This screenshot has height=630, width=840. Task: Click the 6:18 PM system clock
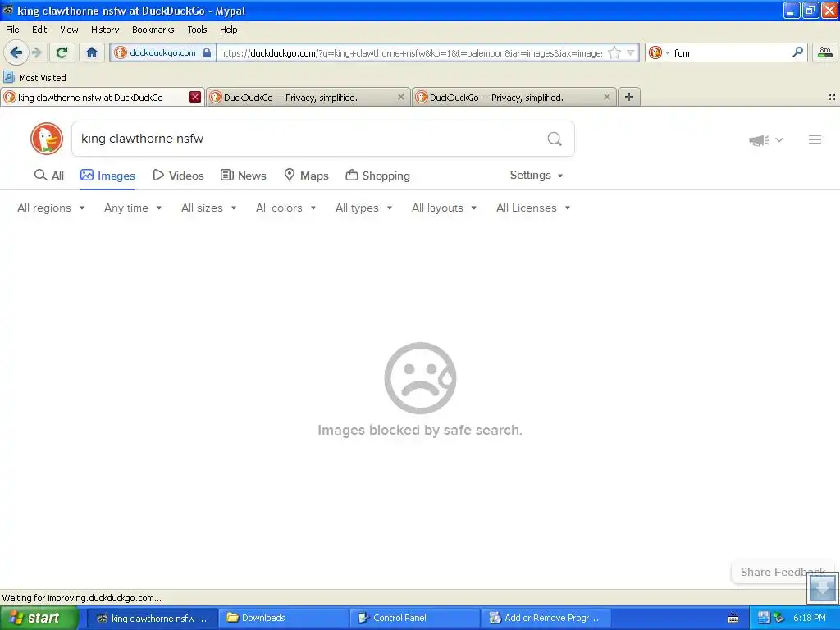[809, 618]
